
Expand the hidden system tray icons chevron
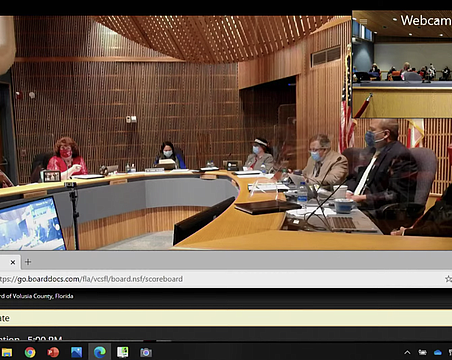point(407,352)
